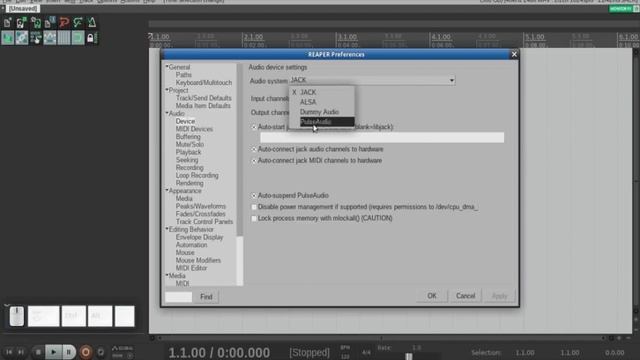
Task: Click the 4/4 time signature in transport
Action: point(366,352)
